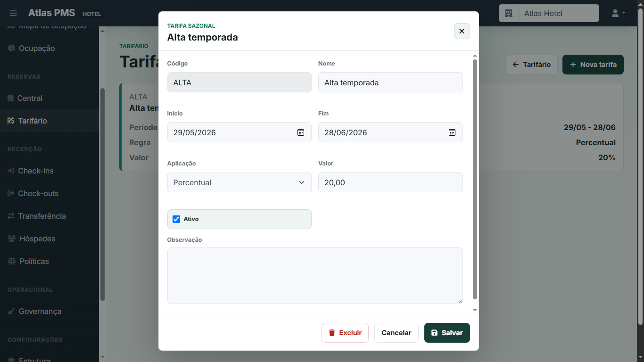Image resolution: width=644 pixels, height=362 pixels.
Task: Uncheck the Ativo checkbox
Action: [176, 219]
